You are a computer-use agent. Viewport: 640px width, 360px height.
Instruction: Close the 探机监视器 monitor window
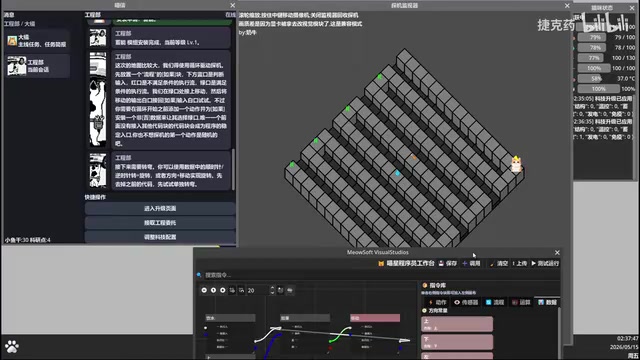coord(567,5)
